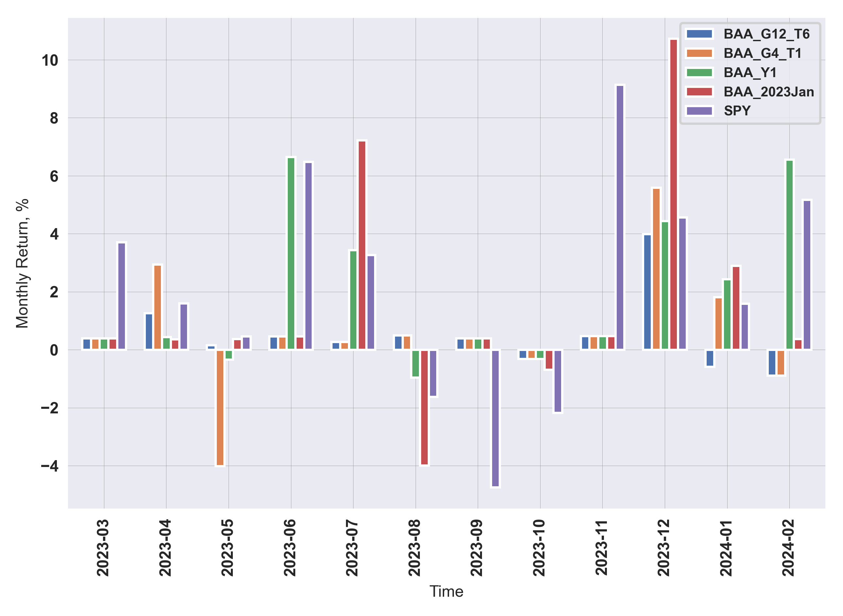The height and width of the screenshot is (616, 843).
Task: Click the Time x-axis title
Action: coord(446,592)
